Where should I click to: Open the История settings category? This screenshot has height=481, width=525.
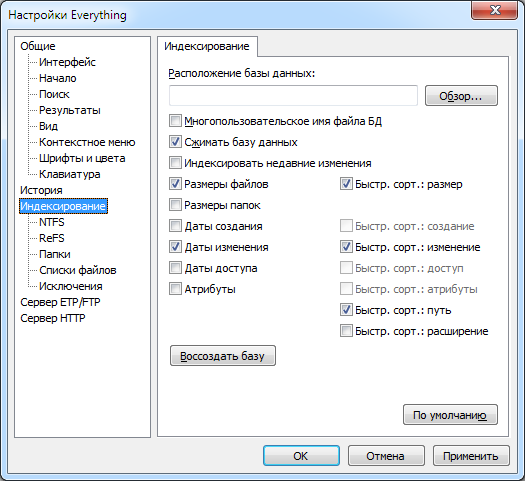click(x=41, y=190)
